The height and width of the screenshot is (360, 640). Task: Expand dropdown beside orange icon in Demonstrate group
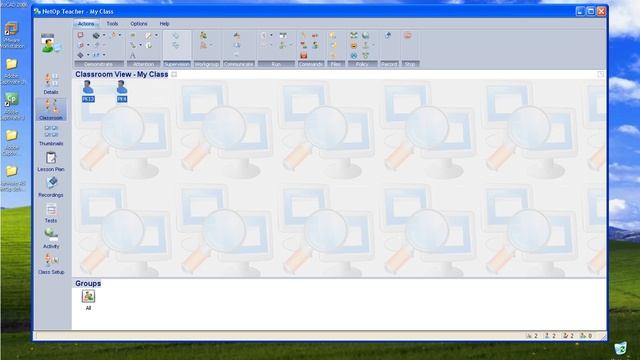[x=120, y=35]
